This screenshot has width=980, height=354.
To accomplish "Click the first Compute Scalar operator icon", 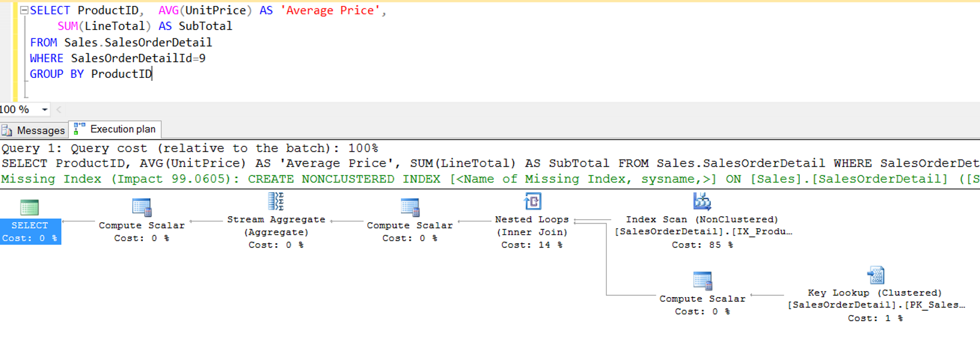I will pos(142,207).
